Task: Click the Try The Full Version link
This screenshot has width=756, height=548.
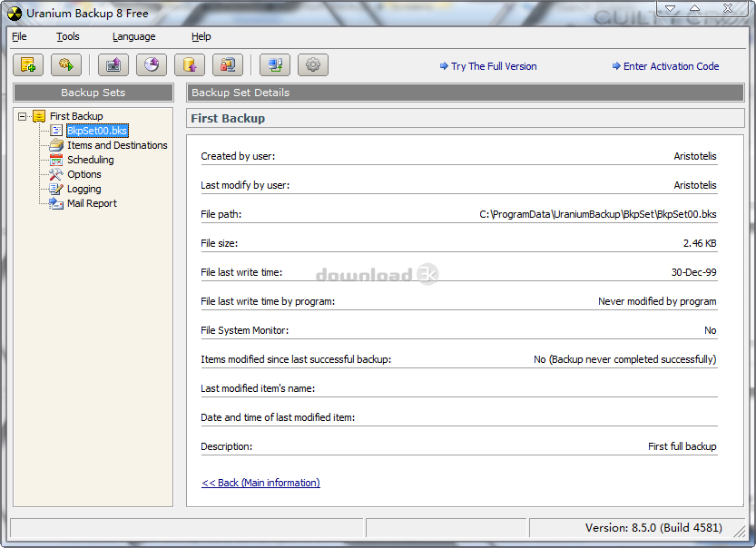Action: [x=494, y=66]
